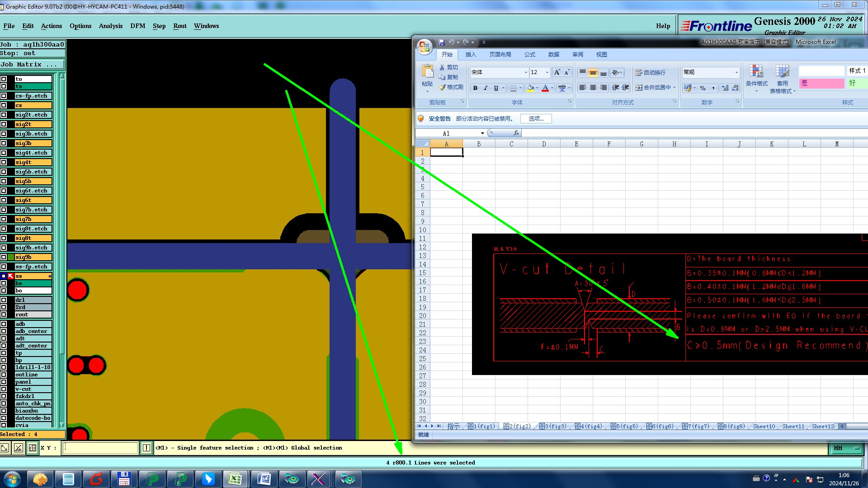Toggle bold formatting in Excel ribbon
This screenshot has width=868, height=488.
click(475, 88)
